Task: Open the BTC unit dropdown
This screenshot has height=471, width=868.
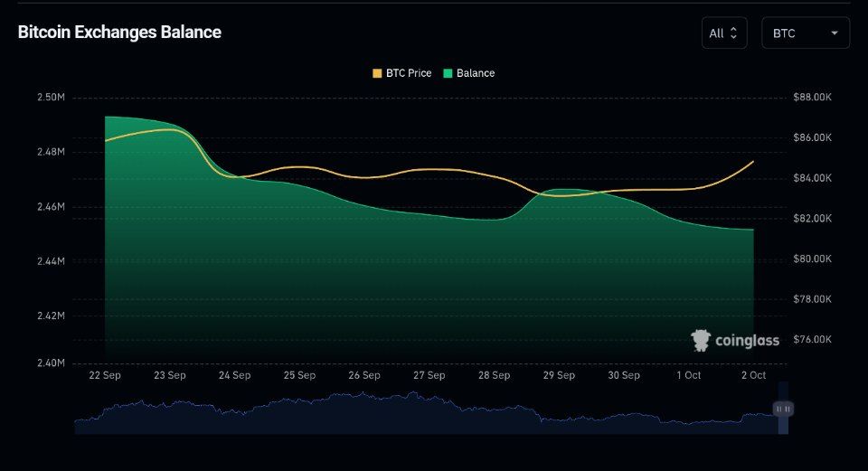Action: (x=806, y=33)
